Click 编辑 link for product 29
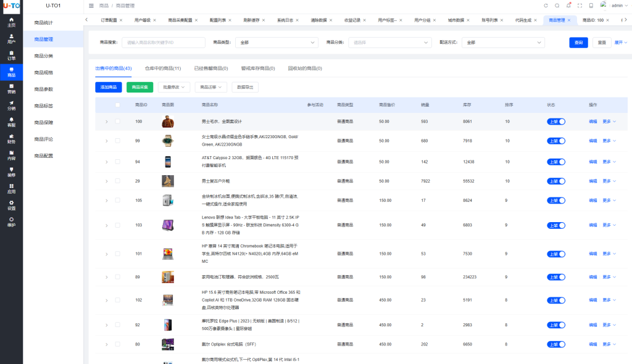This screenshot has width=632, height=364. click(x=592, y=181)
